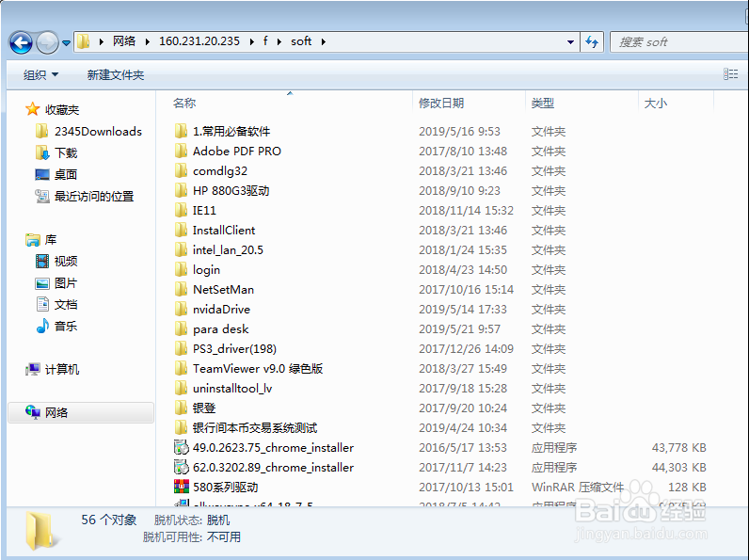Click the 银登 folder icon
The image size is (749, 560).
coord(181,408)
